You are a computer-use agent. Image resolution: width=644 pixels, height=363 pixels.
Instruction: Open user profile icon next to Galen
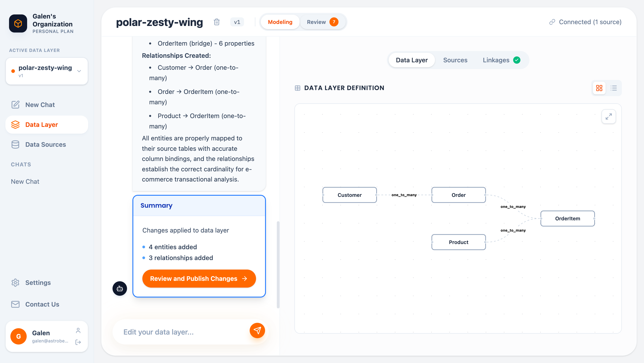[x=78, y=331]
